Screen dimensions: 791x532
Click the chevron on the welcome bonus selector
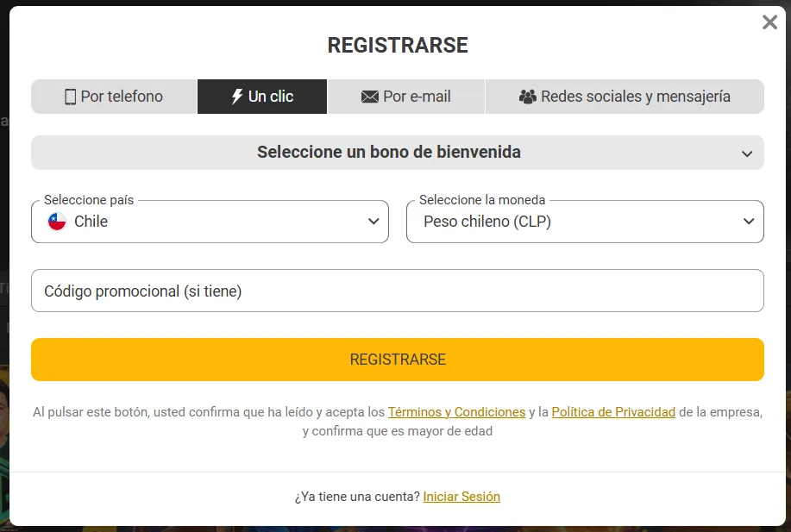point(747,153)
